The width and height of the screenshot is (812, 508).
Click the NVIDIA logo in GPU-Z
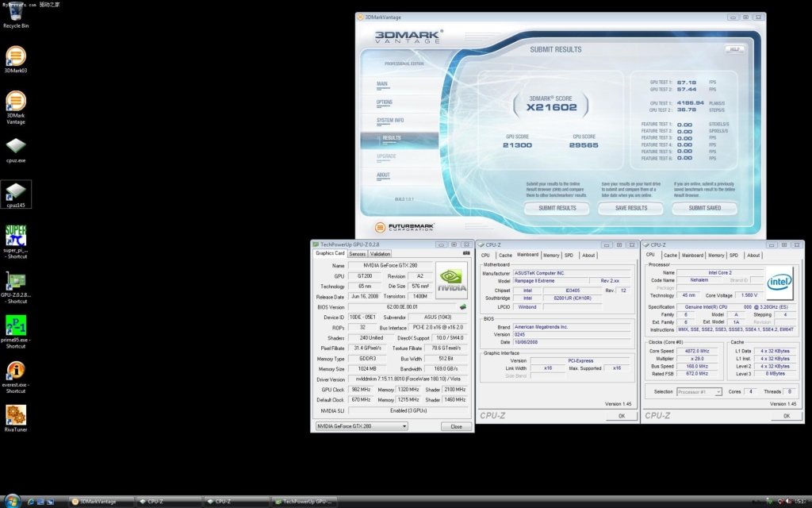pyautogui.click(x=451, y=280)
